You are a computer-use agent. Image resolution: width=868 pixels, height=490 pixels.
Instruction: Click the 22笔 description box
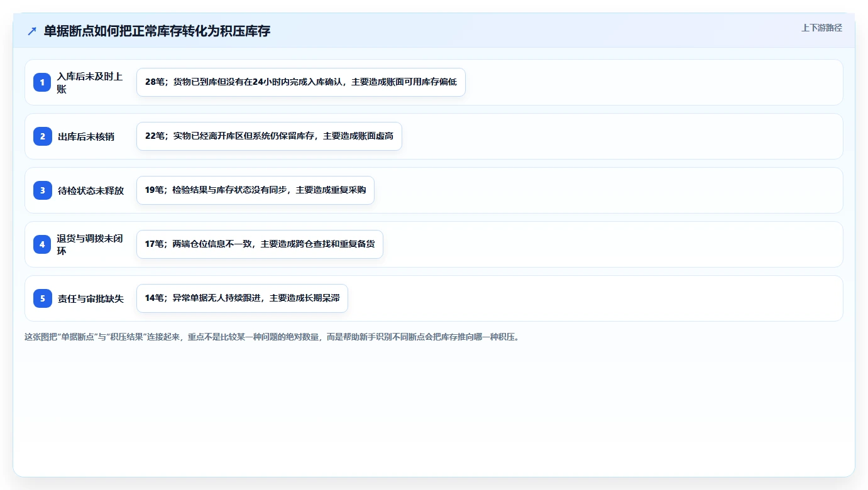point(269,136)
